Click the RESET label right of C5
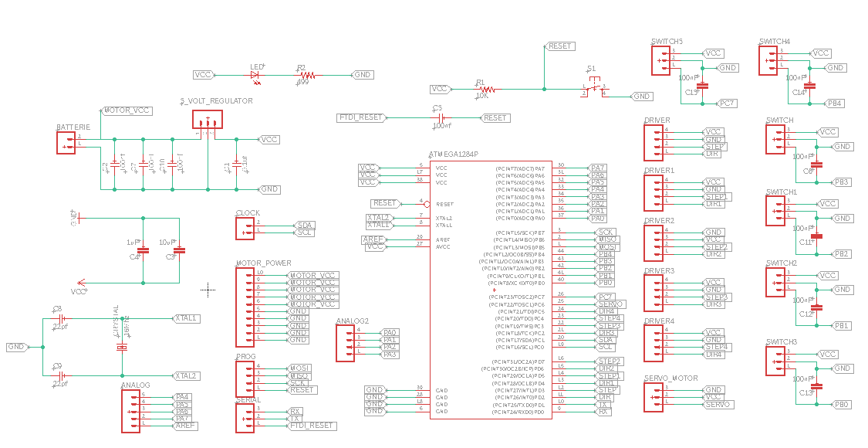 click(x=494, y=118)
